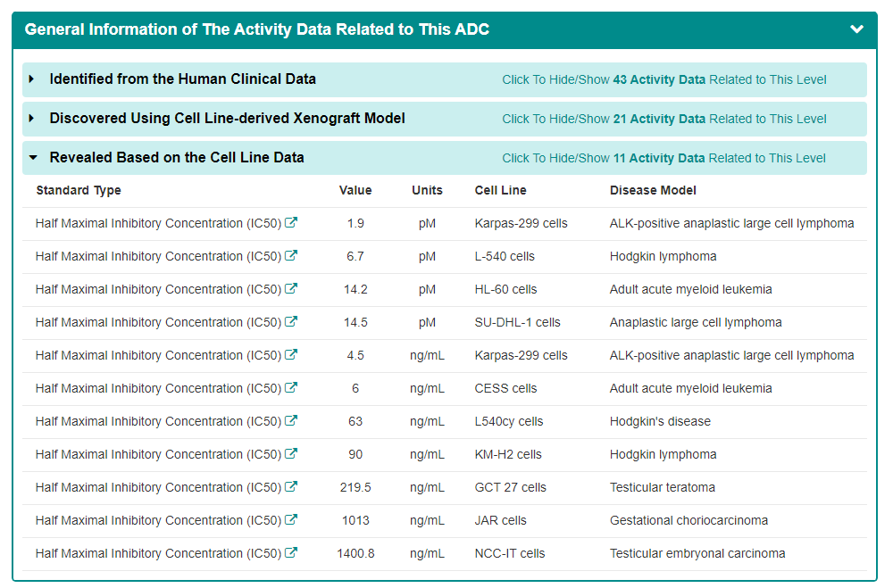Click Hide/Show 43 Activity Data link

(x=663, y=79)
